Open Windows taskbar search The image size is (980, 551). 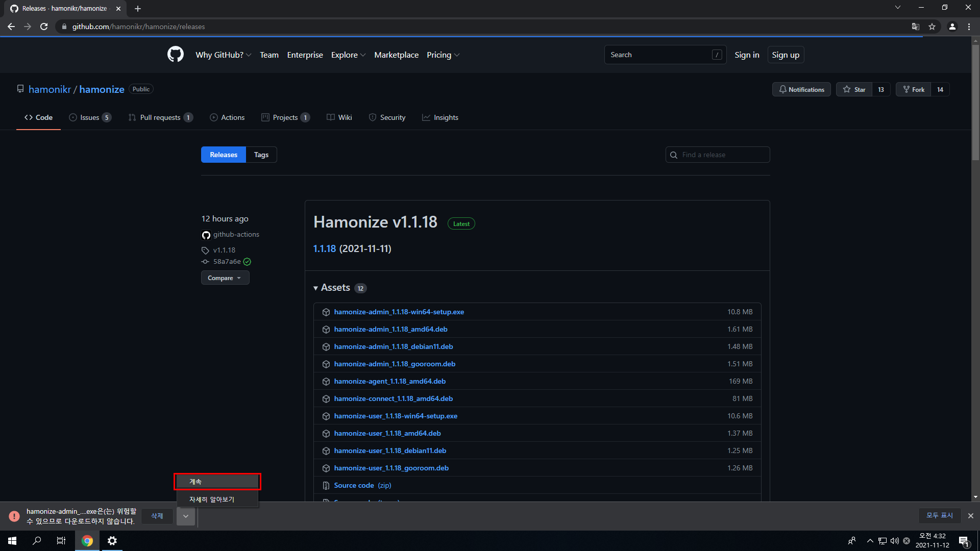37,541
